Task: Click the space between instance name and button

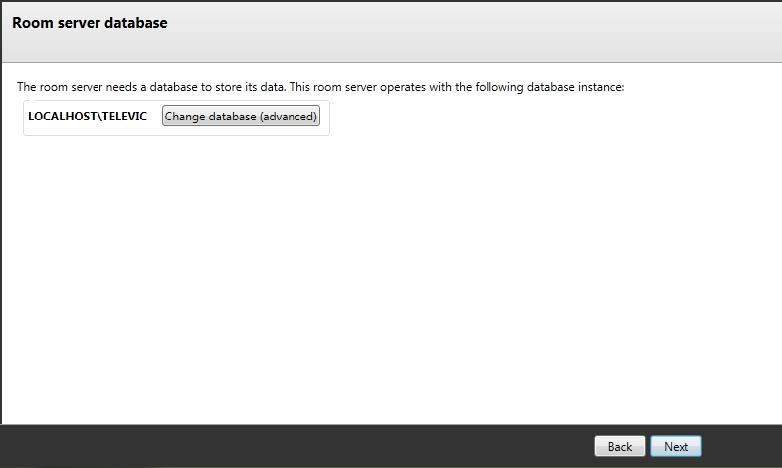Action: point(154,117)
